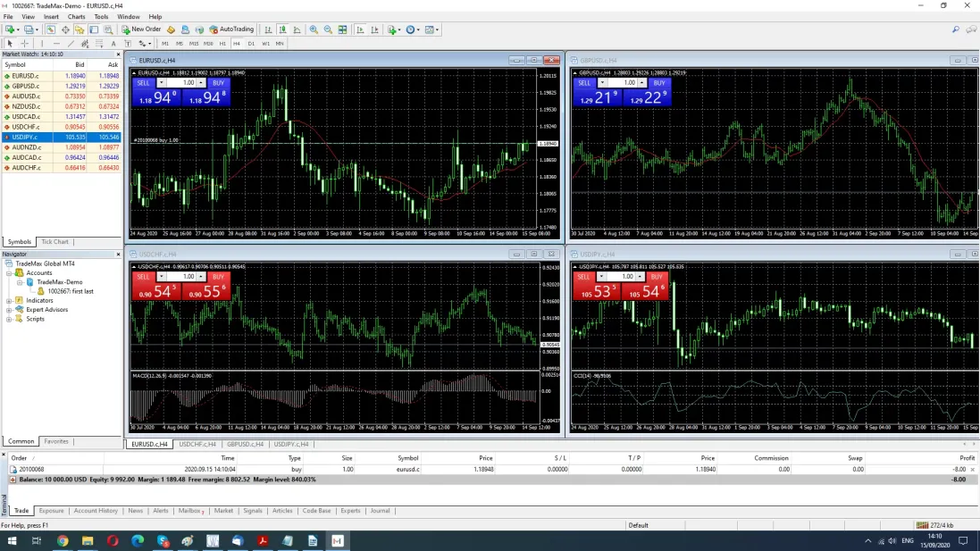Select the Fibonacci retracement tool
Screen dimensions: 980x551
pos(99,44)
